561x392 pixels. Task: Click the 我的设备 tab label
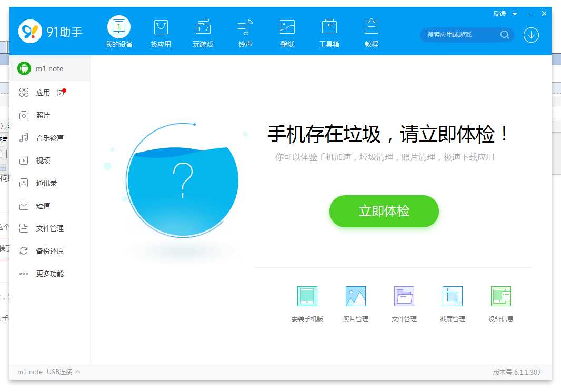[119, 44]
